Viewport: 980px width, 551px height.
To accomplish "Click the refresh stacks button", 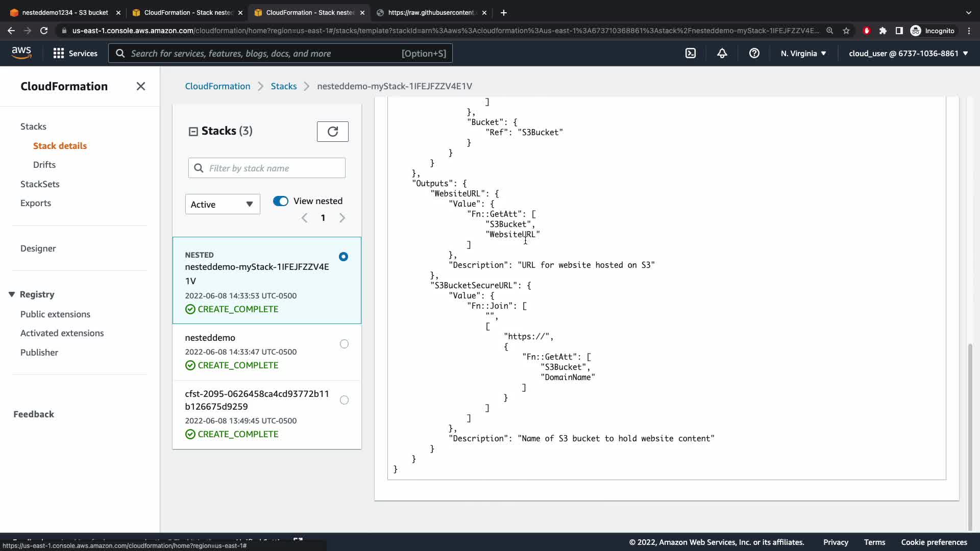I will pos(332,132).
